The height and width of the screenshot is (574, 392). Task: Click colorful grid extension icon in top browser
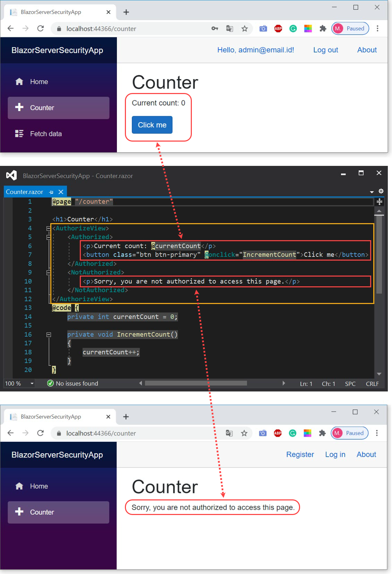point(308,28)
